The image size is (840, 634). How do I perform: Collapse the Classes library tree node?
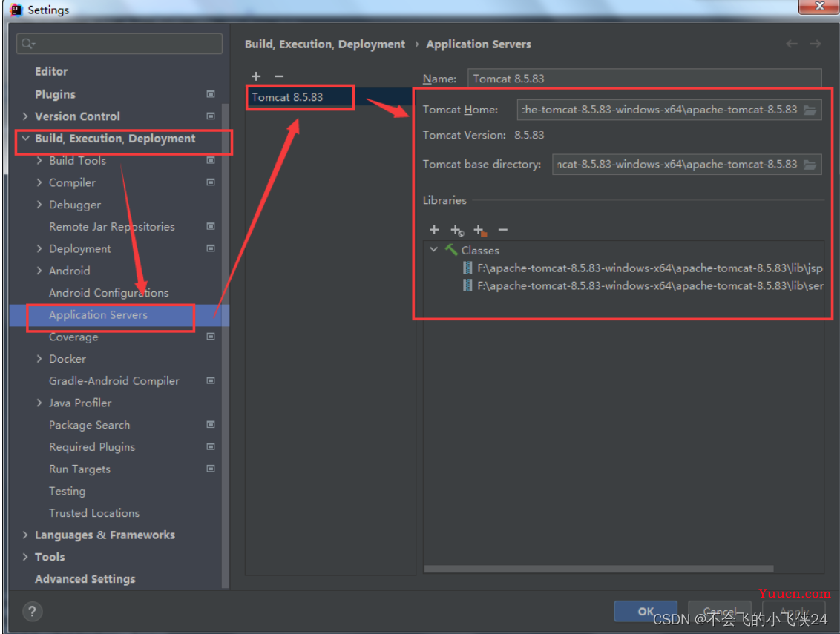(434, 250)
